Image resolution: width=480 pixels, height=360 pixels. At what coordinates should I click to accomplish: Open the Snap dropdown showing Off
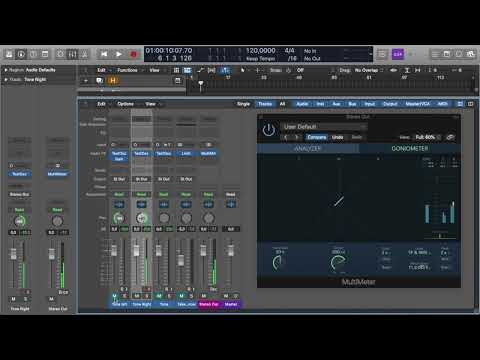point(300,70)
